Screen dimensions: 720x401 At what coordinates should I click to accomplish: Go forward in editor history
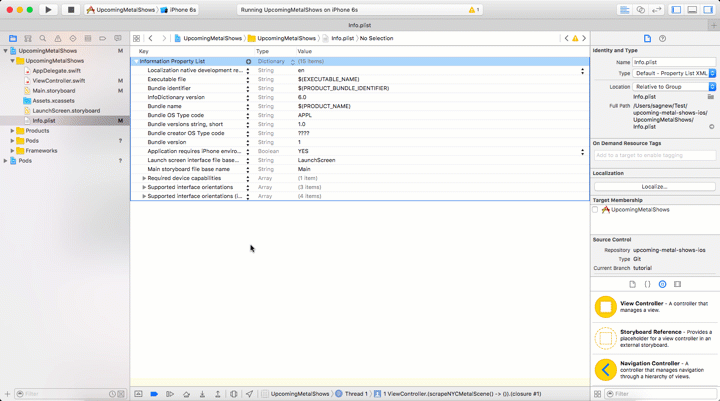164,39
